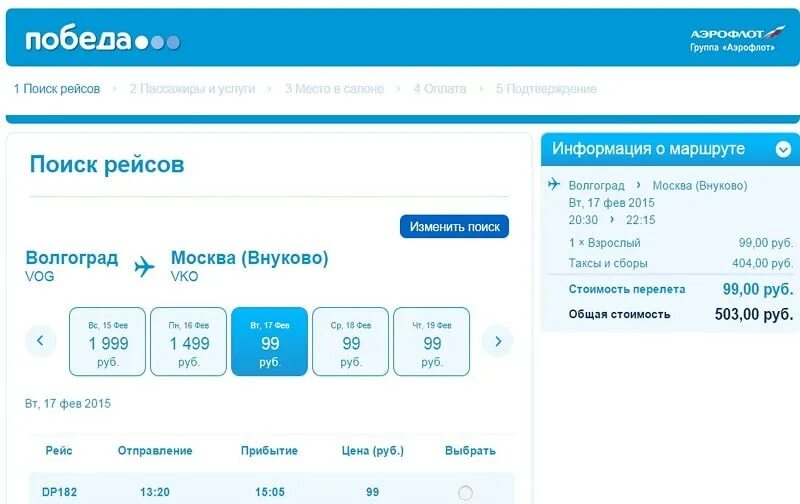
Task: Click the Поиск рейсов heading
Action: pos(107,164)
